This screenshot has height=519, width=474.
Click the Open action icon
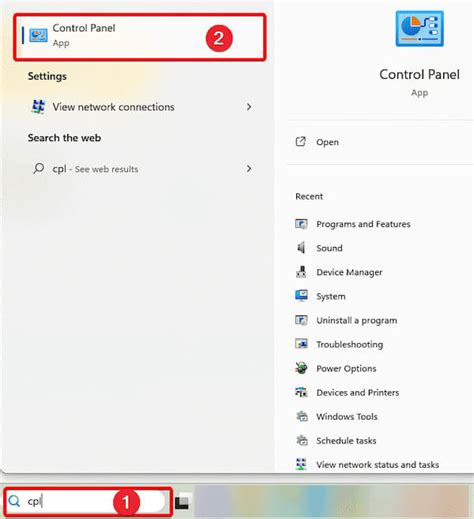[x=301, y=142]
